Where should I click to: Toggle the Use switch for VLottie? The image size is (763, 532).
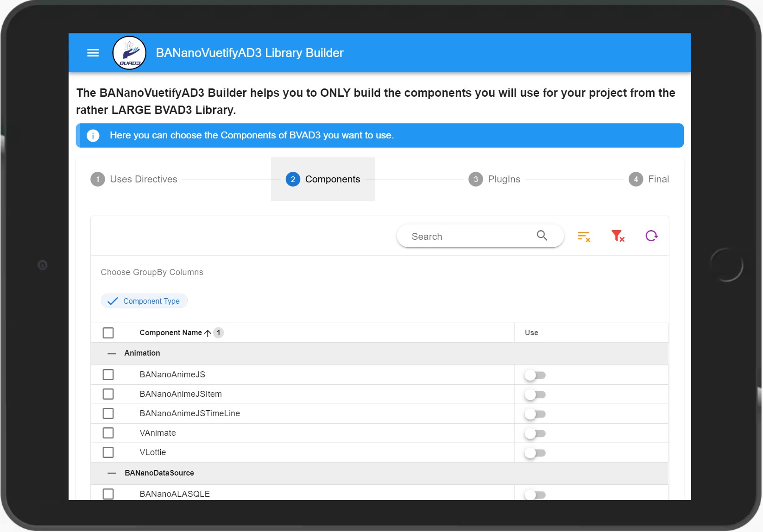(535, 453)
